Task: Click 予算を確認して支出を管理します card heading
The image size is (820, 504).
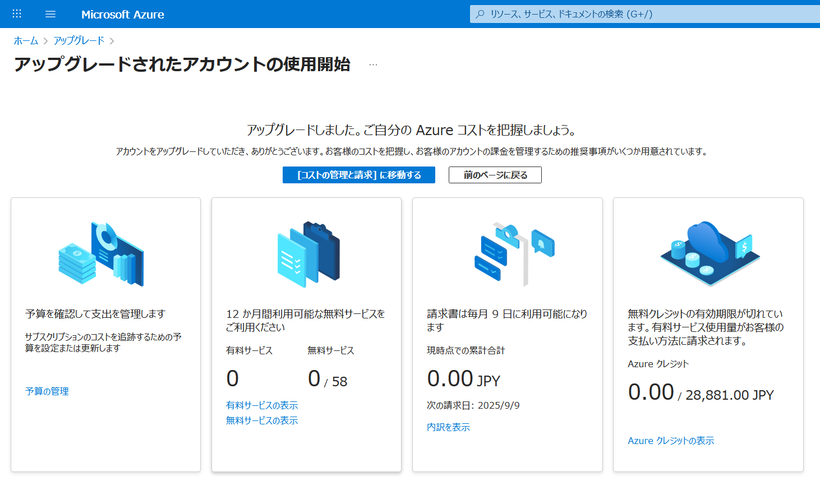Action: (95, 314)
